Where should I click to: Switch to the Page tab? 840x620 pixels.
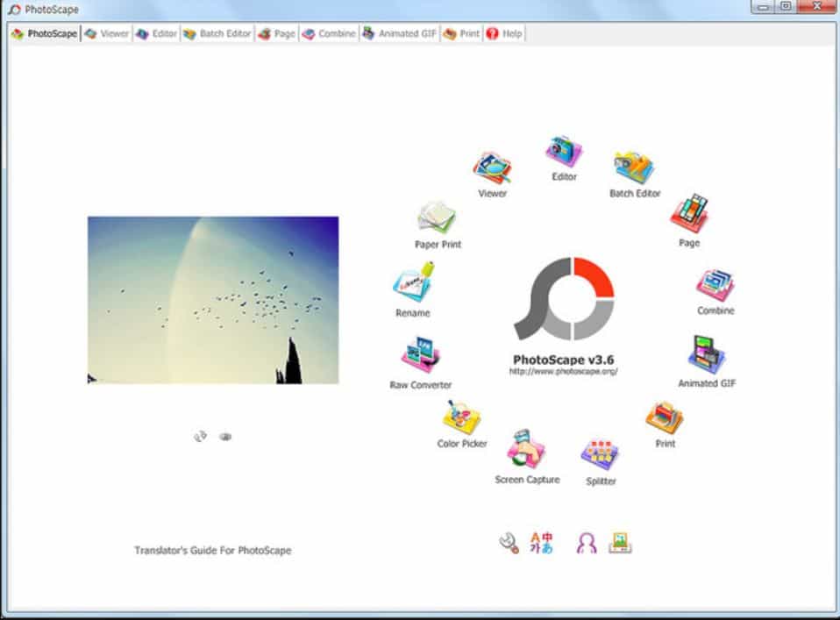pos(277,33)
